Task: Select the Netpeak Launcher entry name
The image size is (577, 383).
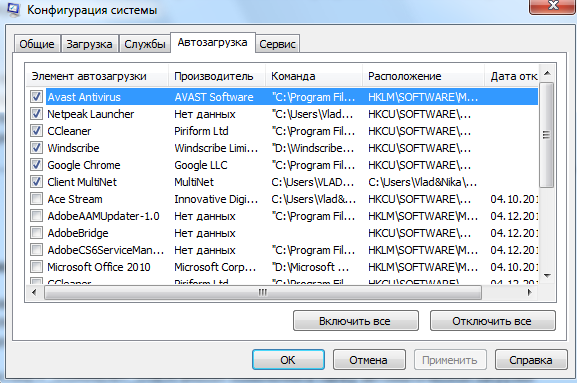Action: click(91, 114)
